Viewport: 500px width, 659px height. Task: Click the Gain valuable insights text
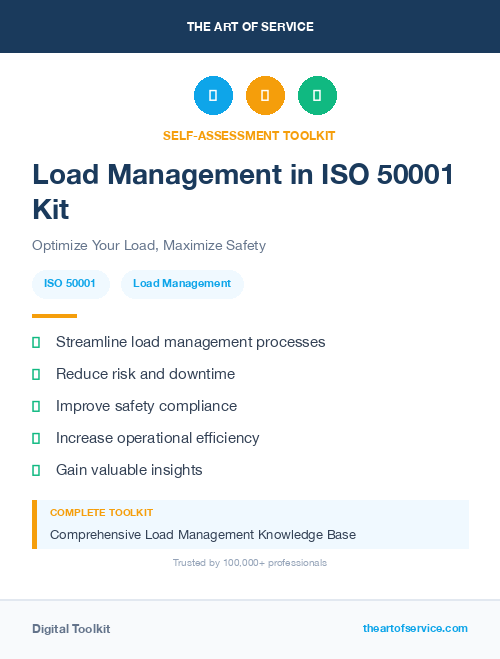[129, 470]
